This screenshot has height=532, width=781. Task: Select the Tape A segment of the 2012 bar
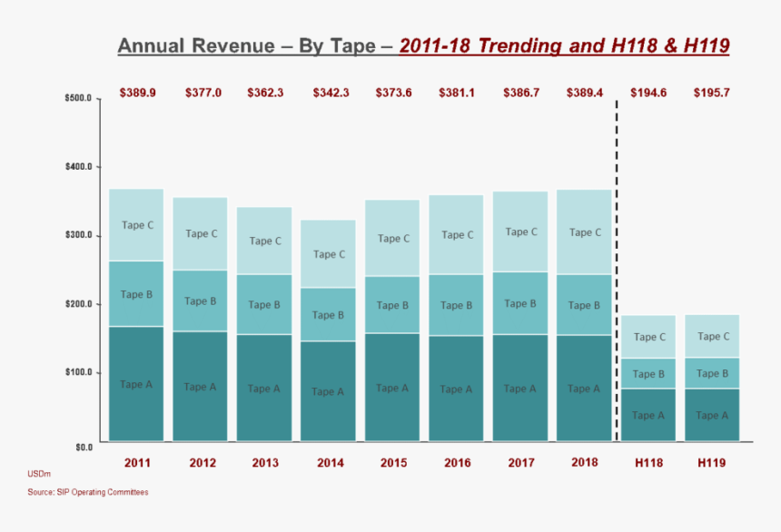point(200,387)
